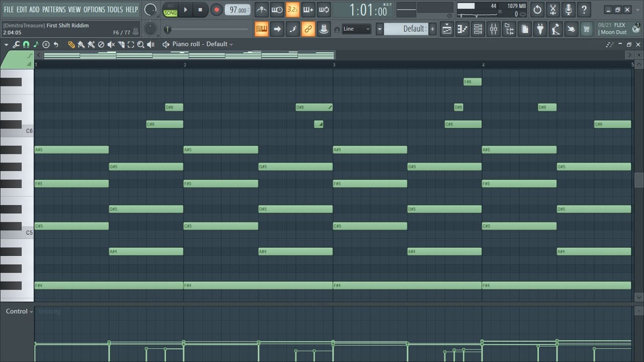Switch to SONG playback mode
The image size is (644, 362).
(x=171, y=13)
